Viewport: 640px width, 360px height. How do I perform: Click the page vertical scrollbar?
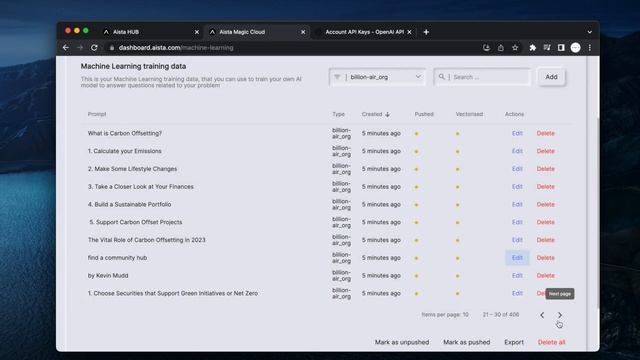[597, 212]
